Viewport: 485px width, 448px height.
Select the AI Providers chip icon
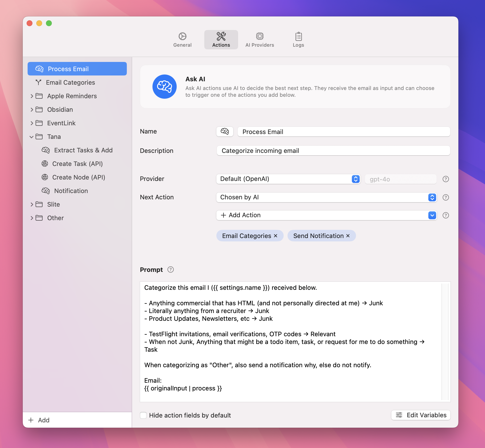tap(259, 36)
